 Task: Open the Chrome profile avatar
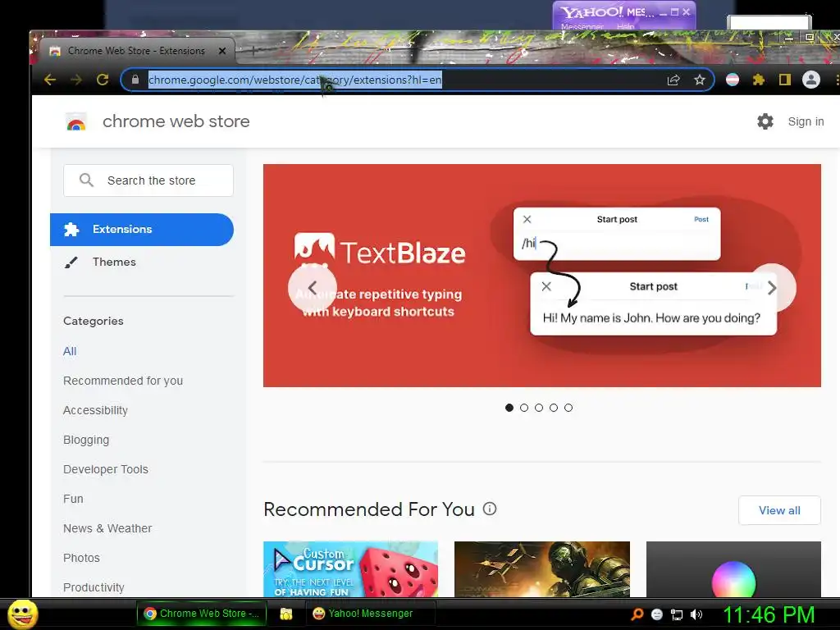coord(811,80)
